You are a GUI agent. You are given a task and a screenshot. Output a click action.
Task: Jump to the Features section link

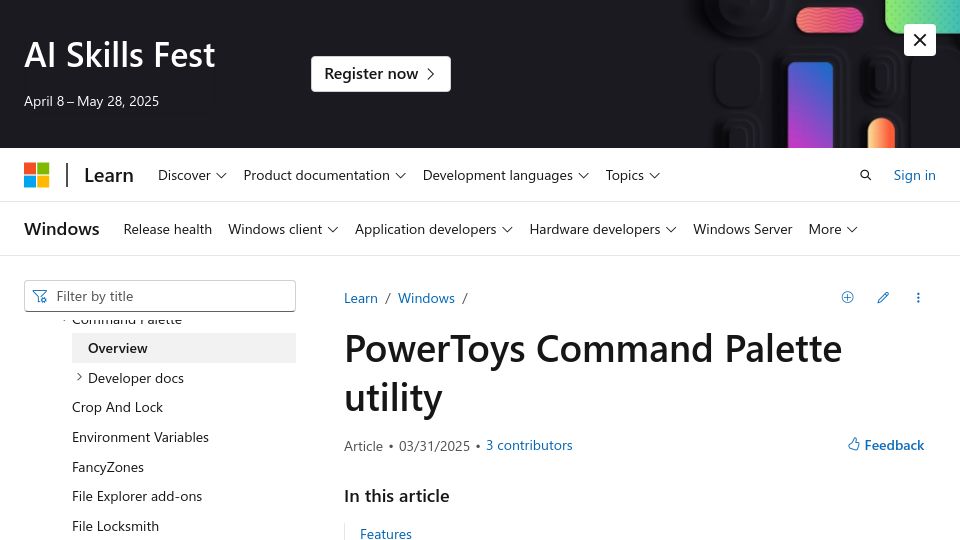[386, 533]
